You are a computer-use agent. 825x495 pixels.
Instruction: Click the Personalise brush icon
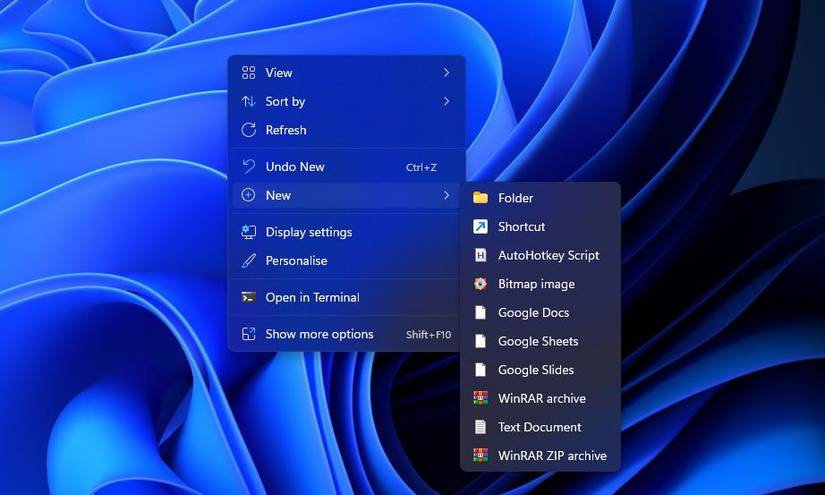[248, 260]
